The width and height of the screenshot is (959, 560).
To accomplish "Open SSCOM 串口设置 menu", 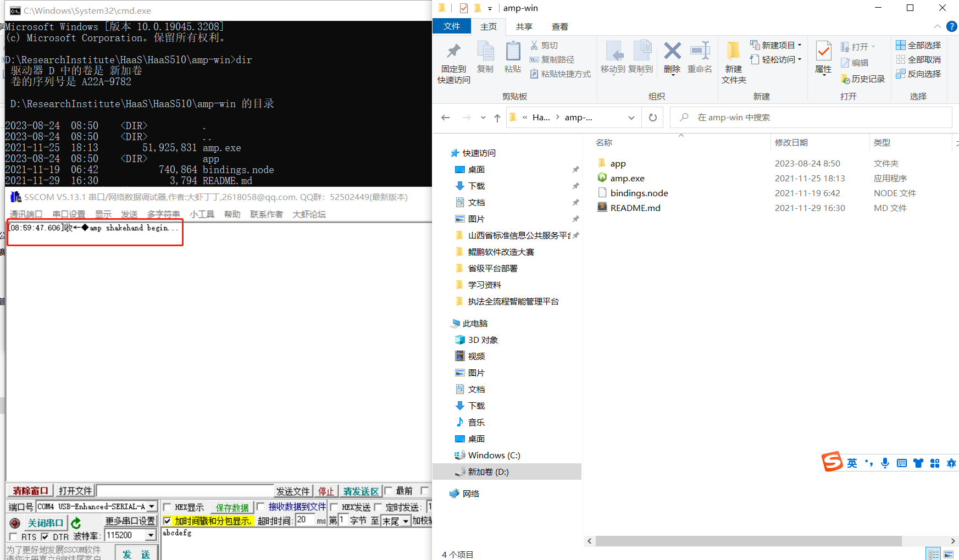I will 69,214.
